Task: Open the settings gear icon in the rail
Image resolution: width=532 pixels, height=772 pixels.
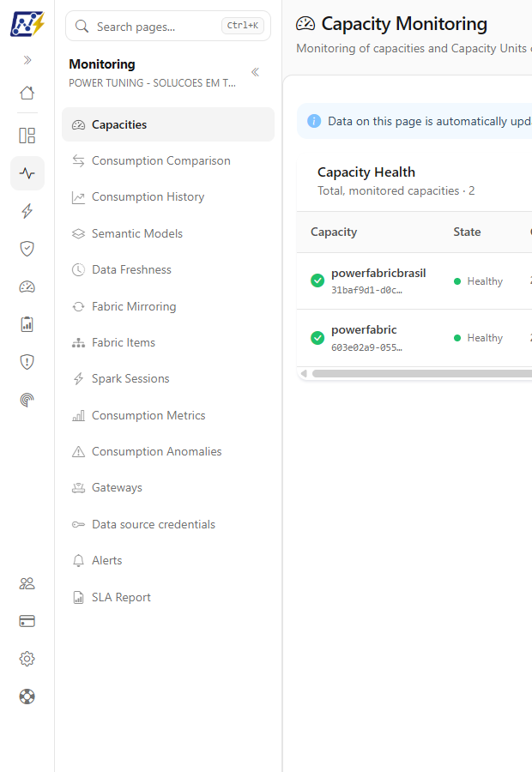Action: [x=27, y=659]
